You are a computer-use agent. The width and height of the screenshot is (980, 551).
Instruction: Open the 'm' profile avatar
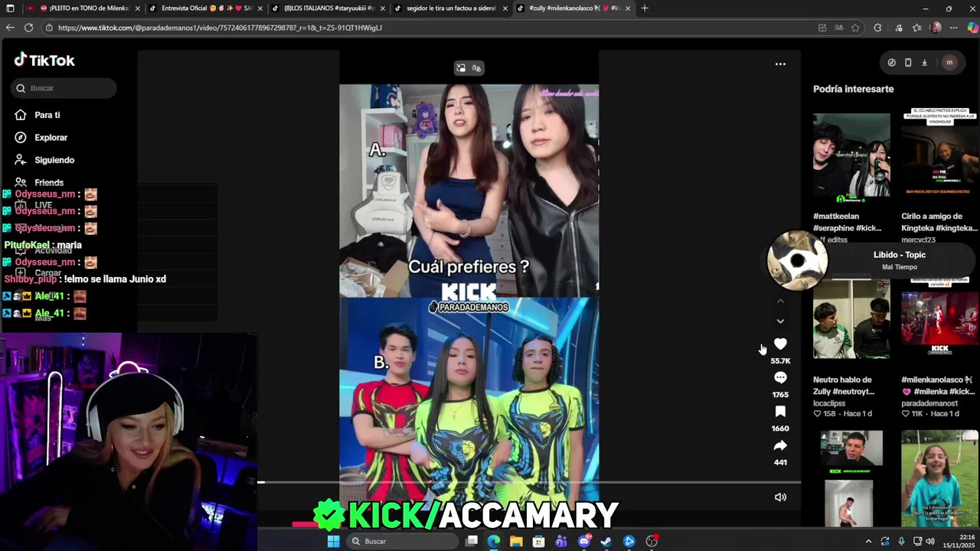click(x=949, y=63)
